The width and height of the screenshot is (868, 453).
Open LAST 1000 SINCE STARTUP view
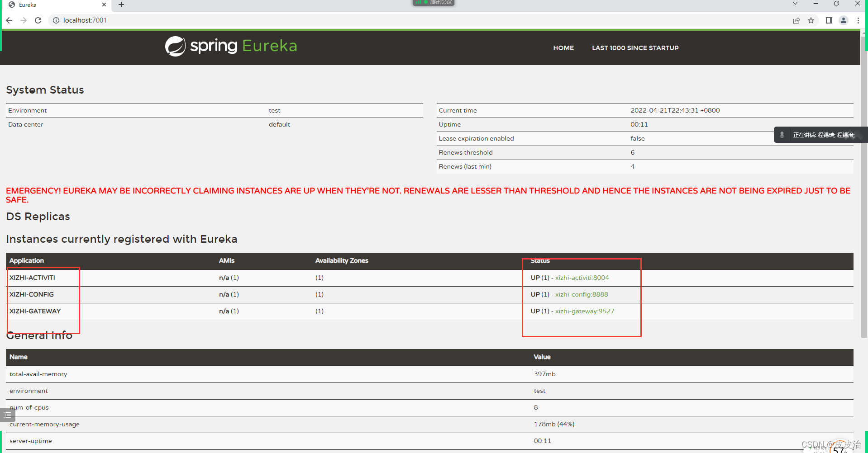[635, 48]
